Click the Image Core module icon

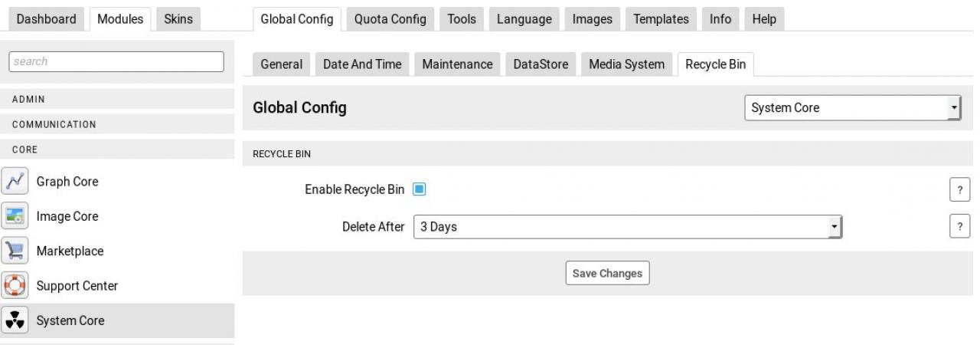point(15,216)
